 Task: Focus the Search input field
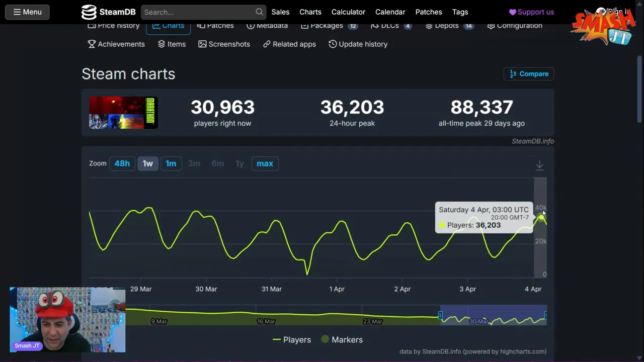pos(198,12)
